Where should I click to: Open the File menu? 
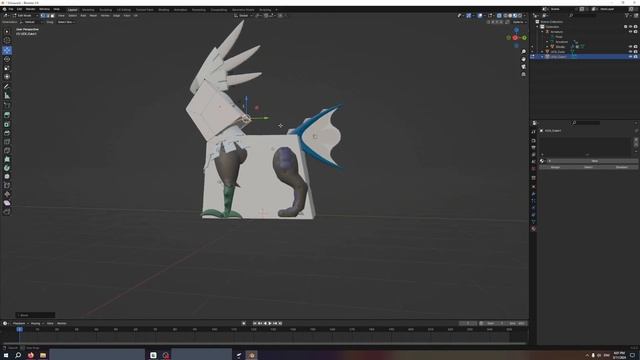(x=11, y=9)
